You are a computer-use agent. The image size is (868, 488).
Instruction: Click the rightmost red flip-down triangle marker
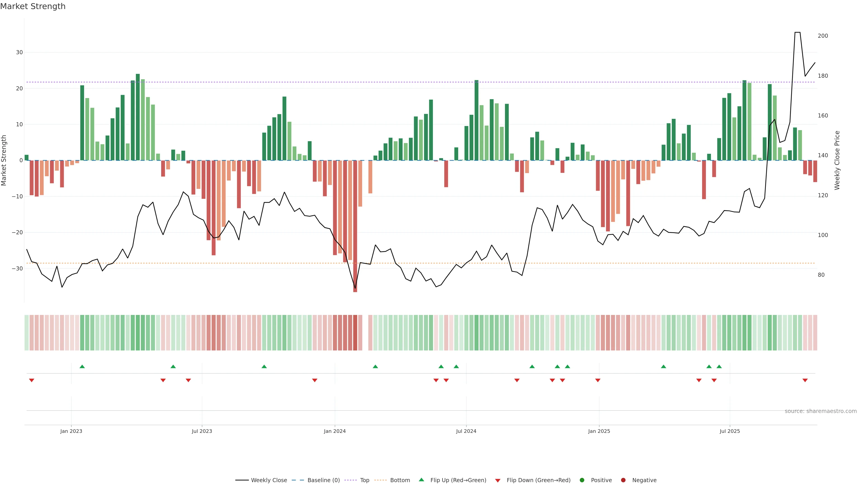click(x=805, y=380)
